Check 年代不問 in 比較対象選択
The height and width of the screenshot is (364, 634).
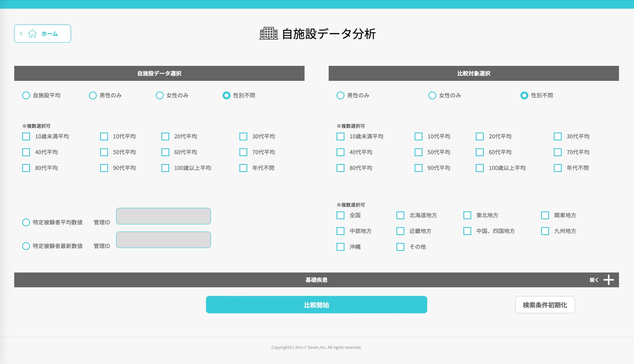tap(558, 168)
